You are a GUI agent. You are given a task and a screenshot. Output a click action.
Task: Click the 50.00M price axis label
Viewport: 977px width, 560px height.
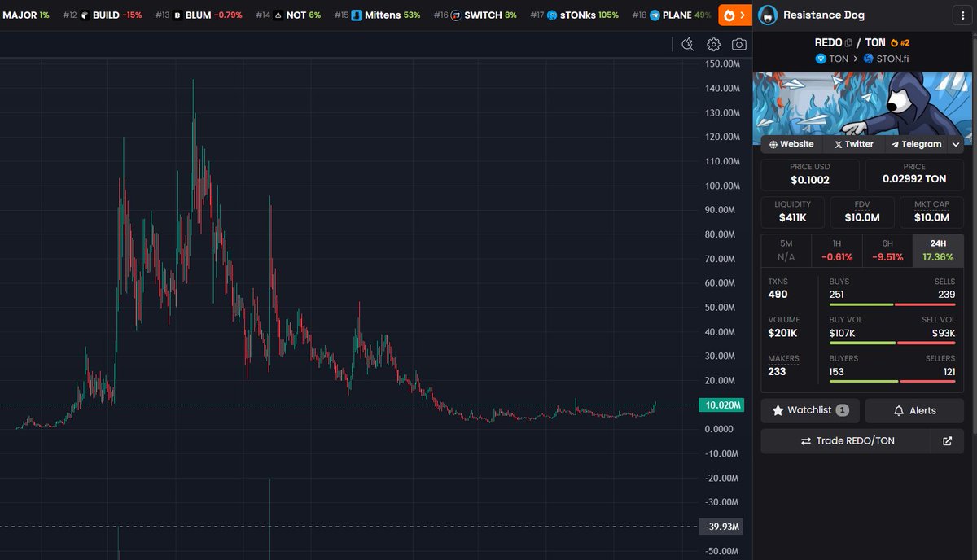point(723,308)
